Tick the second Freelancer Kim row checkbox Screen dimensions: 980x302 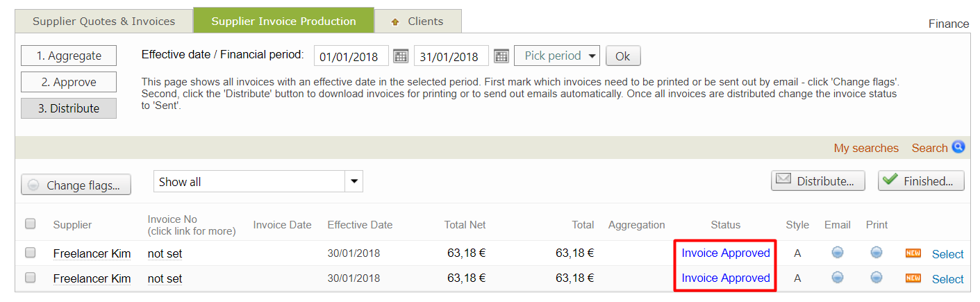(31, 278)
